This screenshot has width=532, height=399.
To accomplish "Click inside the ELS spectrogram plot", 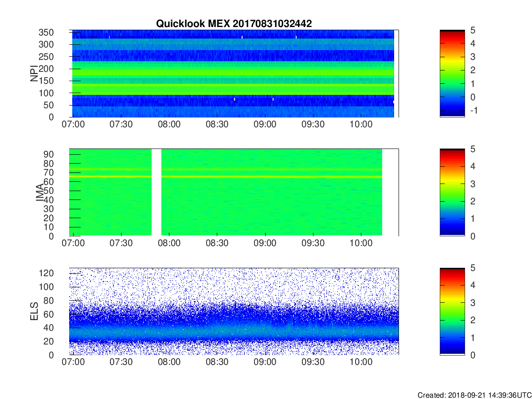I will [234, 311].
